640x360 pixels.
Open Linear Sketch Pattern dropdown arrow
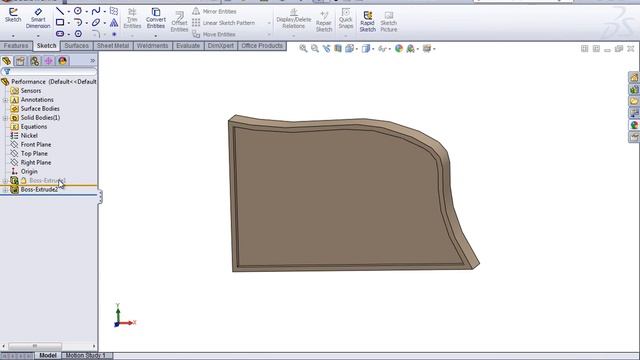point(269,23)
